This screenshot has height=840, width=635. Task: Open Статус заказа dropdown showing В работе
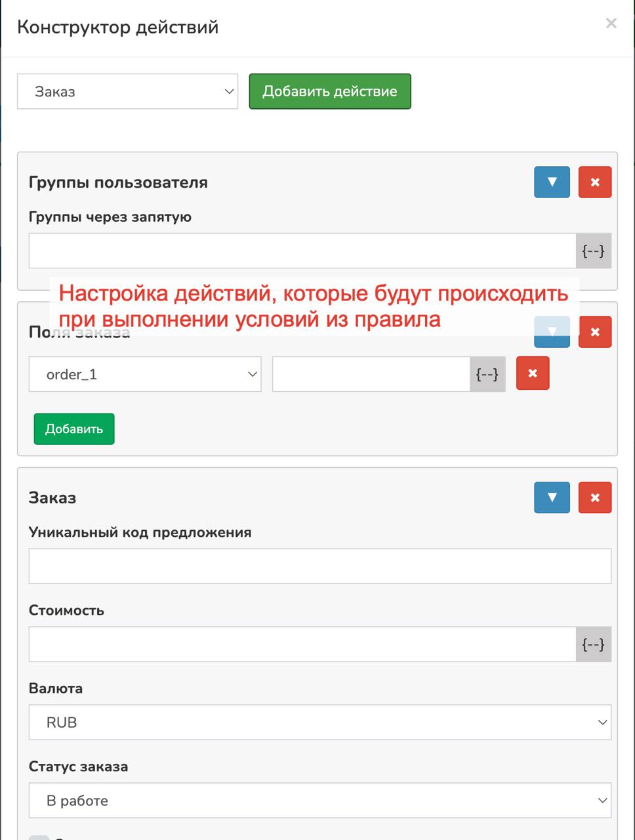click(319, 801)
